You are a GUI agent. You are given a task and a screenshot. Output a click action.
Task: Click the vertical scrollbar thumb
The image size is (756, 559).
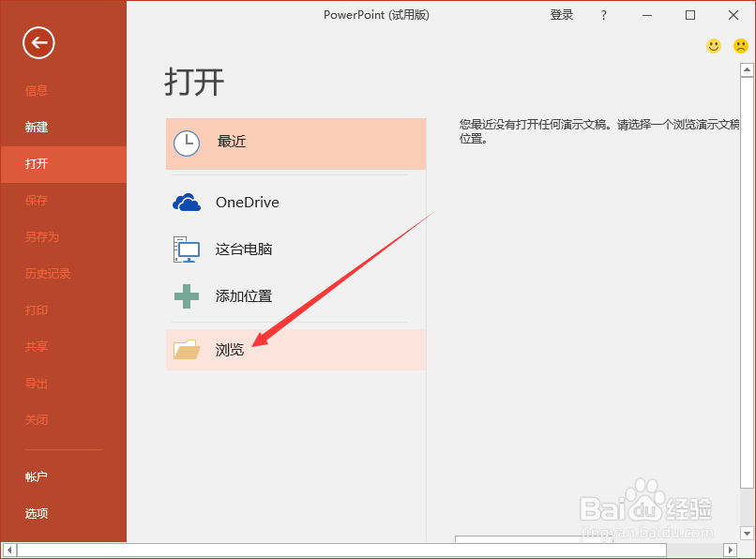click(747, 282)
